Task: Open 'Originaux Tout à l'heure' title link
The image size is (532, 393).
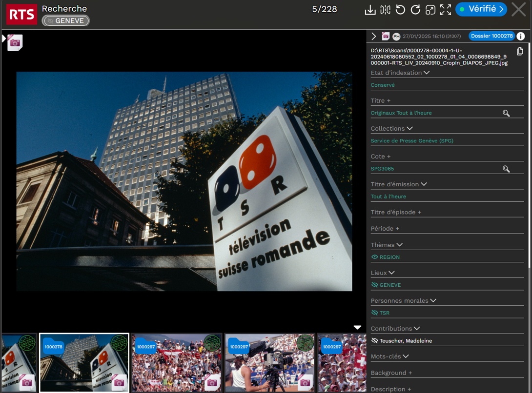Action: pyautogui.click(x=401, y=113)
